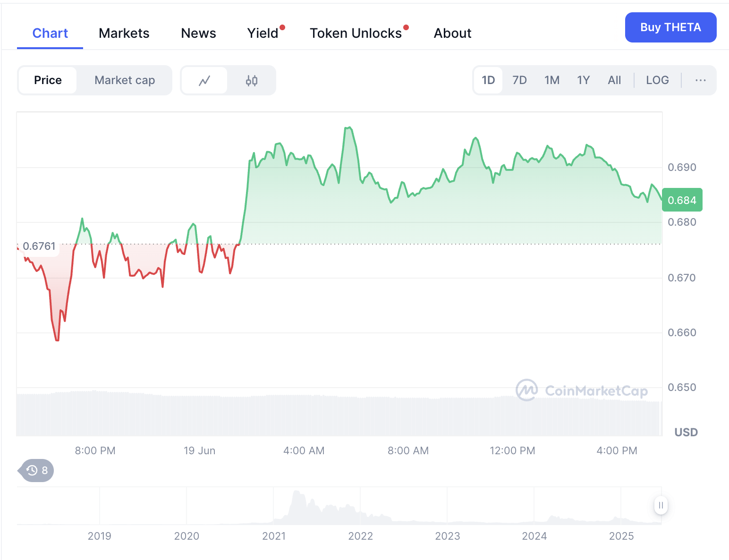Set chart range to 1M

click(x=551, y=80)
